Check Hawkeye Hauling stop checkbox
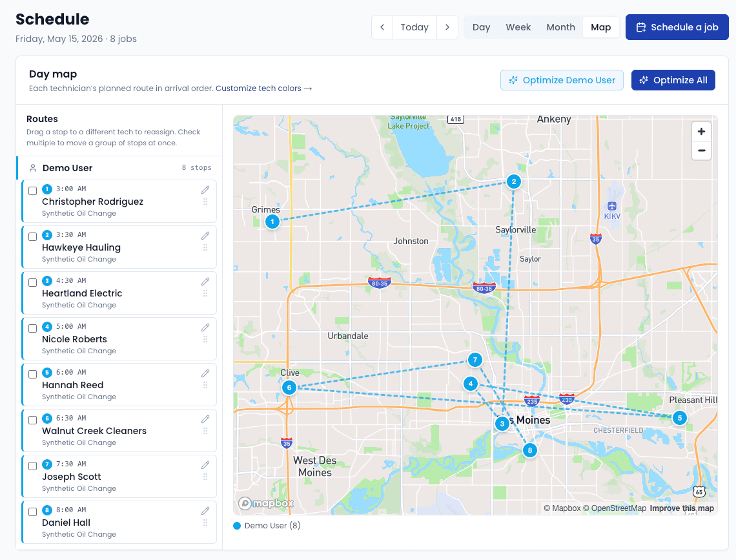Screen dimensions: 736x560 point(32,236)
